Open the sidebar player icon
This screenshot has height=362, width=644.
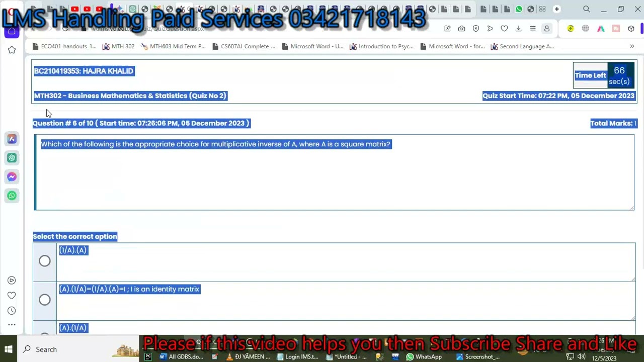[x=12, y=281]
